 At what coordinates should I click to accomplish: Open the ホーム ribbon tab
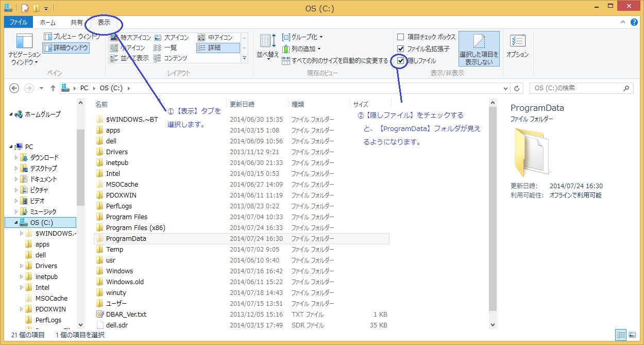[47, 23]
